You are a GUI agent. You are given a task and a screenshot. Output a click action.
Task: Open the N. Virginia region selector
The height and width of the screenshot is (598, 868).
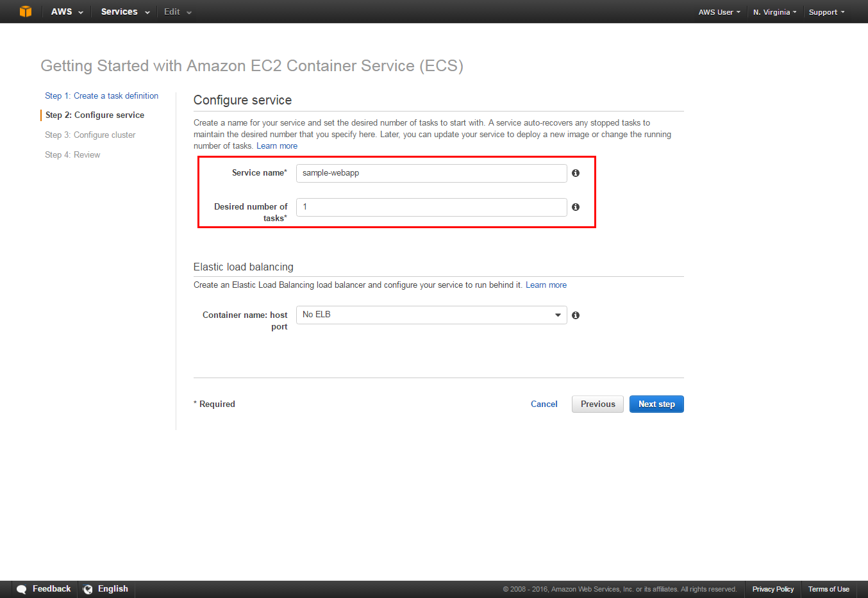[774, 12]
